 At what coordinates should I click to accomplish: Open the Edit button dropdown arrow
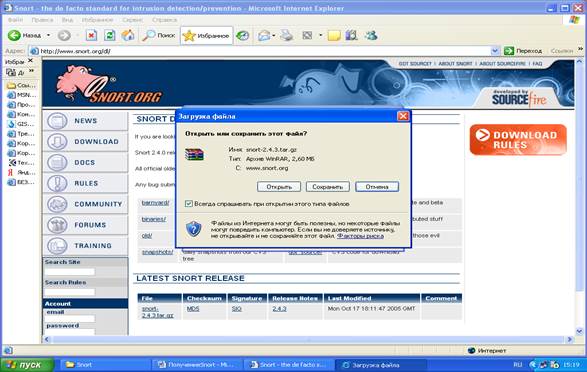click(x=321, y=36)
